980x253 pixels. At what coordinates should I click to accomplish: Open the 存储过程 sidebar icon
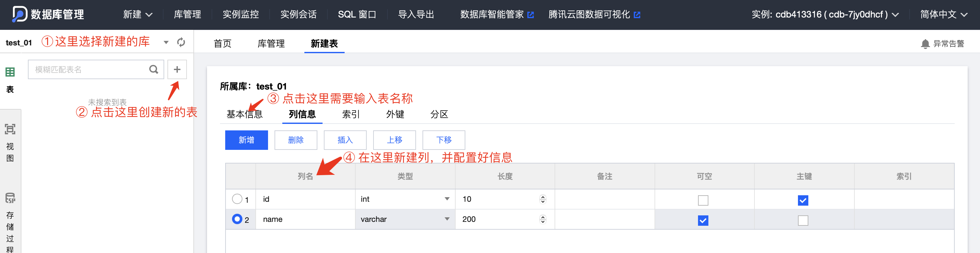10,198
